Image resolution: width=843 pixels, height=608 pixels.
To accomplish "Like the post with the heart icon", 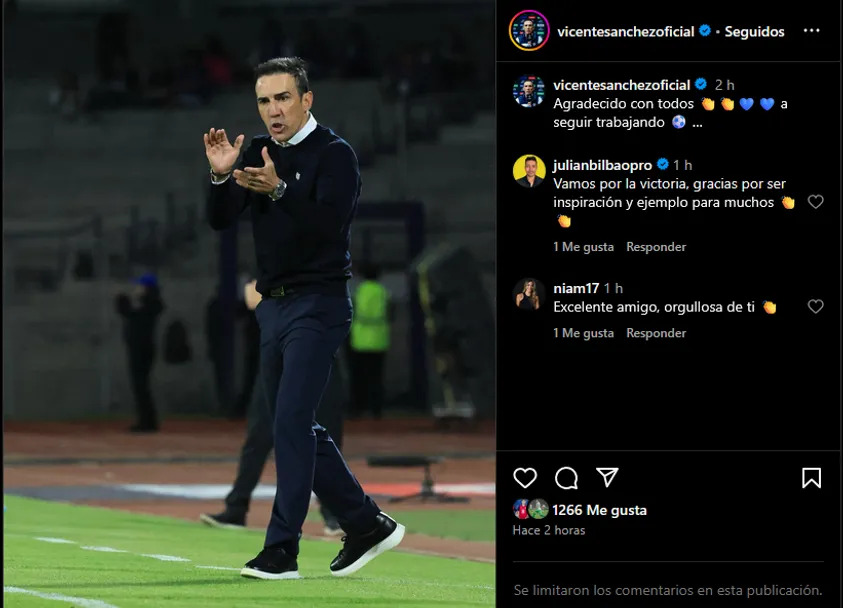I will coord(525,478).
